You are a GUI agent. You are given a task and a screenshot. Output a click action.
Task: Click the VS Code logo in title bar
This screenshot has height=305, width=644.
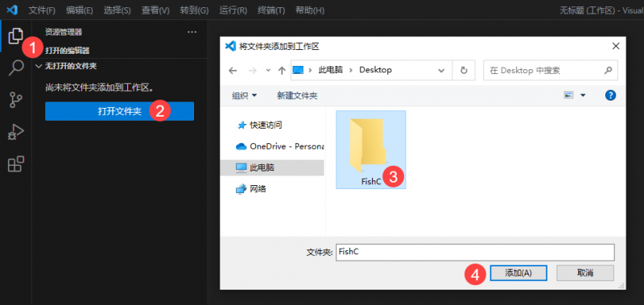11,10
